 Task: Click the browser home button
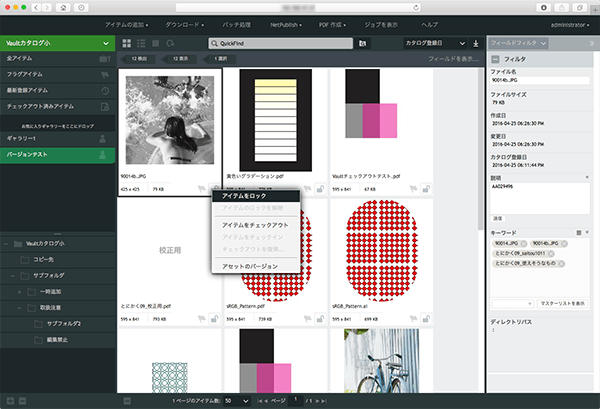(x=63, y=8)
